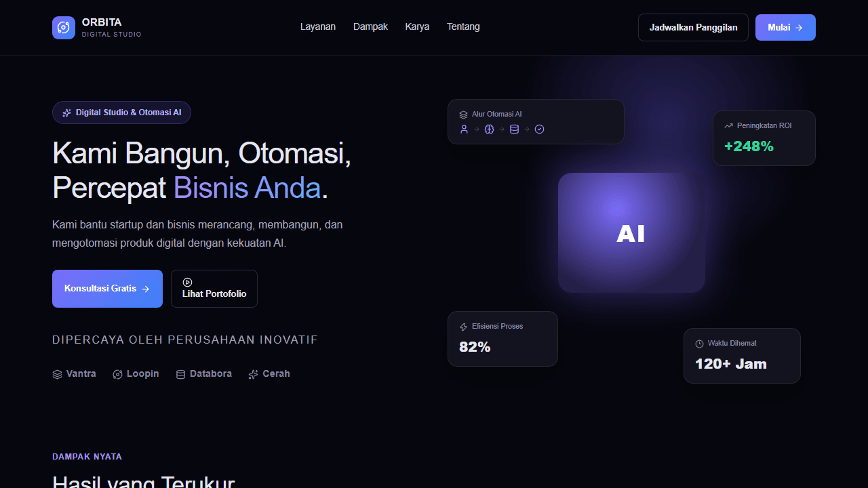Go to the Dampak nav item
Screen dimensions: 868x488
click(370, 27)
